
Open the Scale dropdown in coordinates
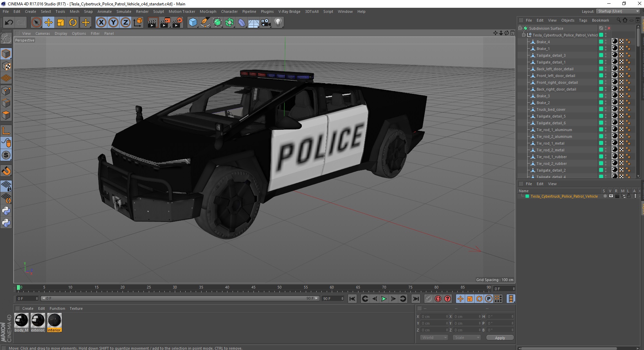466,337
